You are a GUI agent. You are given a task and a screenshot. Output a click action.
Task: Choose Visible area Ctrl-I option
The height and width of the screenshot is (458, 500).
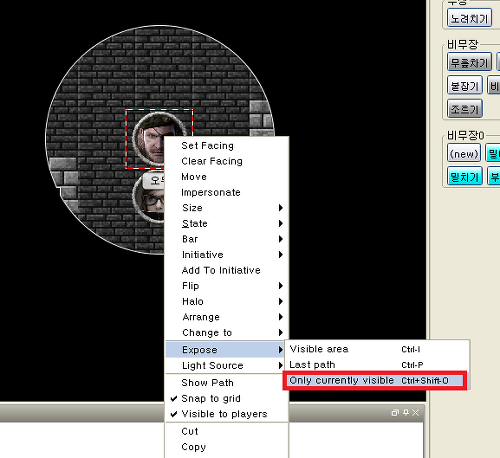click(376, 349)
